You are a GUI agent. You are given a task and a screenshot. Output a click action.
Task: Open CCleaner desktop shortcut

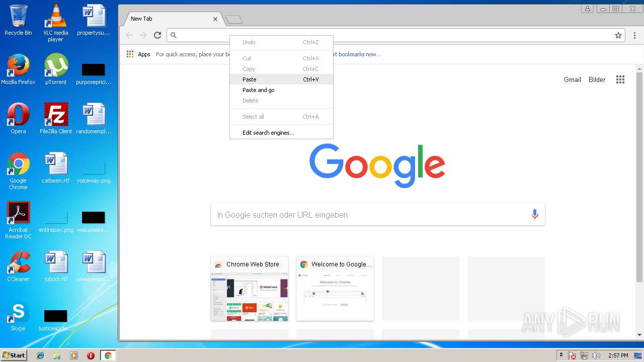18,266
